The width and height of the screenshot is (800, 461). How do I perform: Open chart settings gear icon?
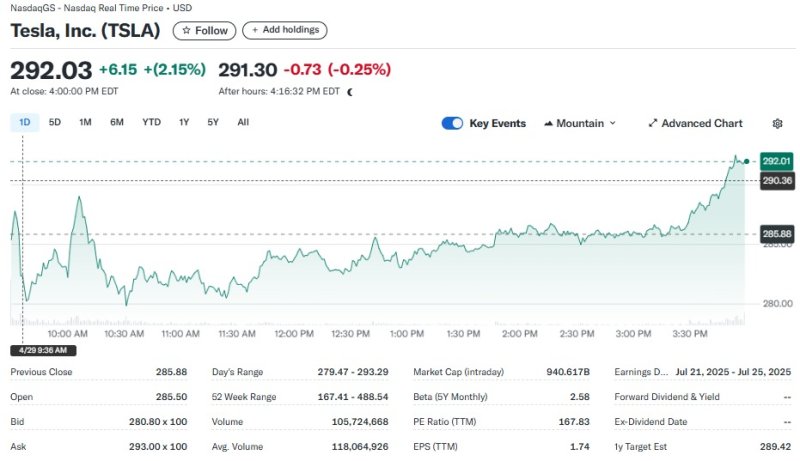(777, 124)
